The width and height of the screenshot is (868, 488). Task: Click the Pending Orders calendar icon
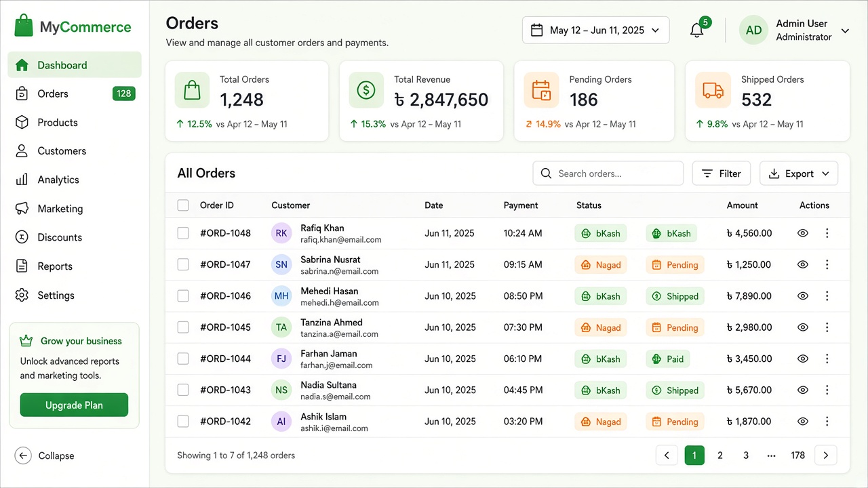click(541, 90)
